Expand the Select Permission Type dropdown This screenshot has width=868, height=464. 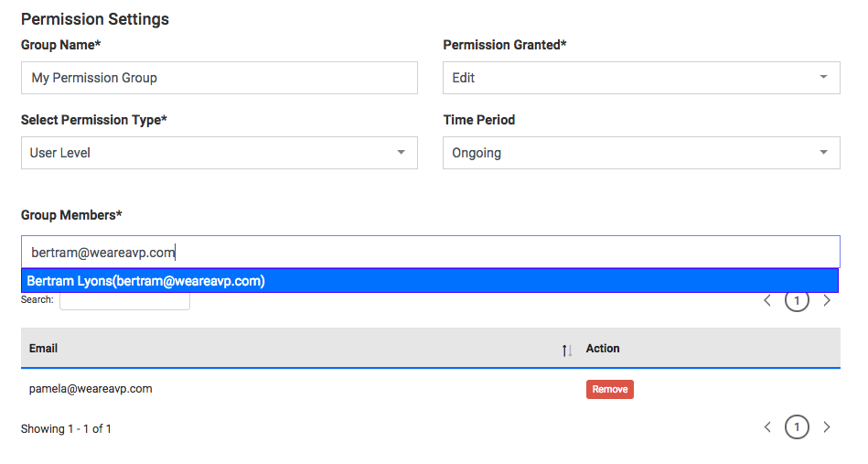pos(220,153)
